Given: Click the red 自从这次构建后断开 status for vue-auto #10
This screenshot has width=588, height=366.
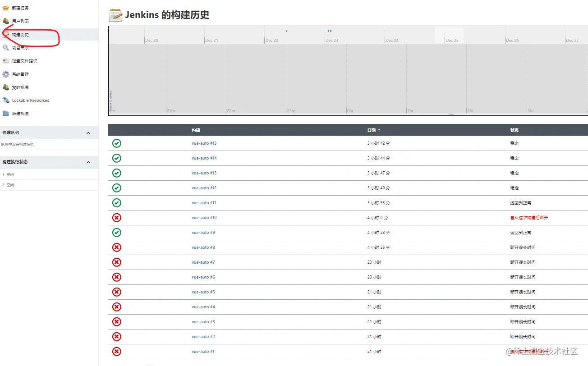Looking at the screenshot, I should (x=529, y=218).
